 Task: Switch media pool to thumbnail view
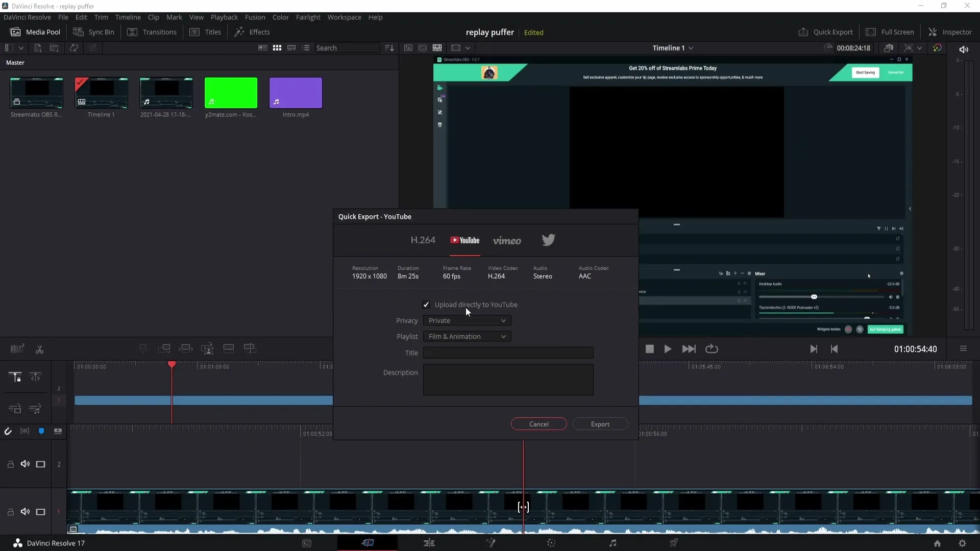click(x=277, y=47)
